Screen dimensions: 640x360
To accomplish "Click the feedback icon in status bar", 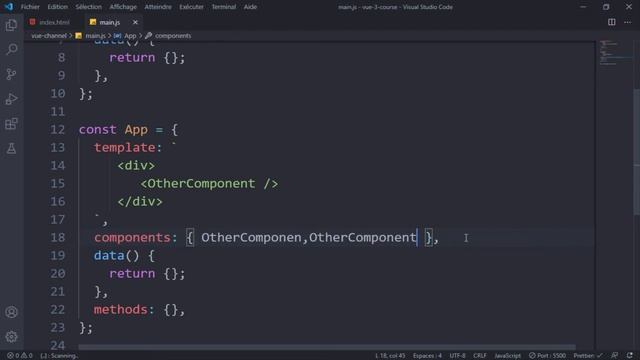I will [614, 356].
